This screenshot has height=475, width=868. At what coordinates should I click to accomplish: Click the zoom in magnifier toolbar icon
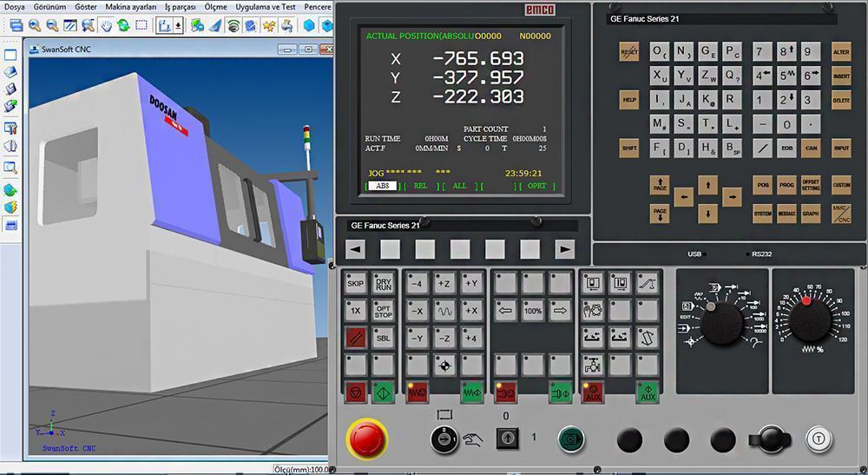point(35,25)
